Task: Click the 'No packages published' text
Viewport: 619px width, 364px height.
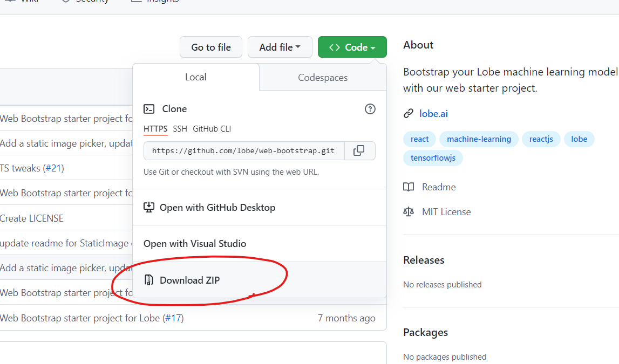Action: pos(445,356)
